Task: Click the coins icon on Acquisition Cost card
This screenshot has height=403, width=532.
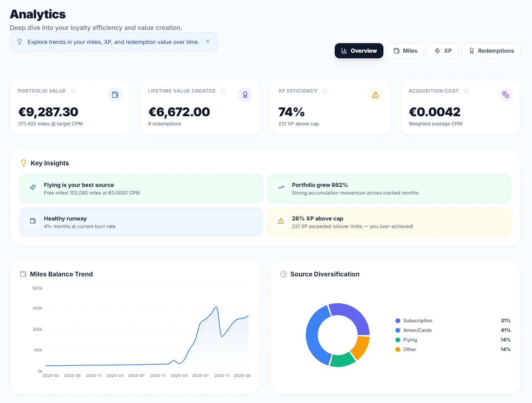Action: click(x=506, y=95)
